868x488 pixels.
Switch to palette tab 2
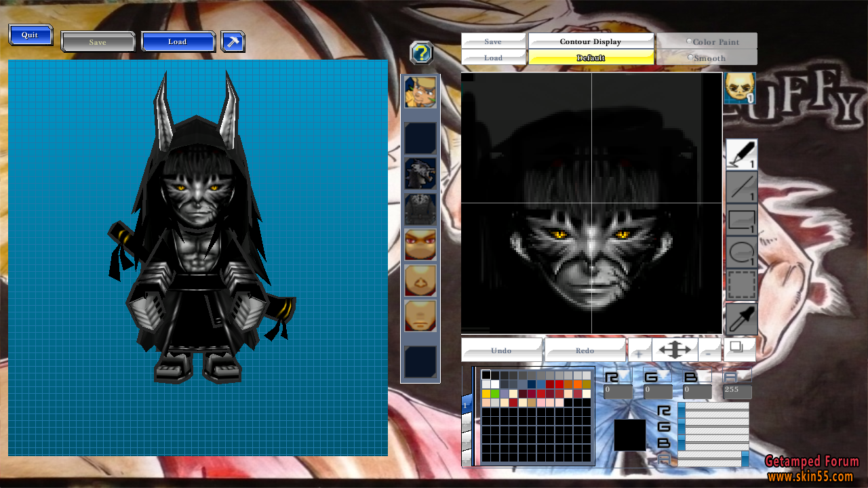coord(467,422)
